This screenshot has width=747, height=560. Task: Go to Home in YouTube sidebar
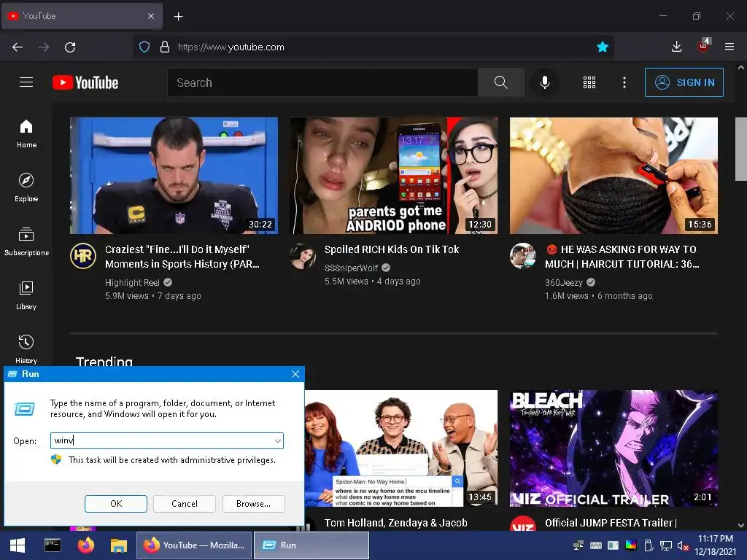[x=26, y=134]
